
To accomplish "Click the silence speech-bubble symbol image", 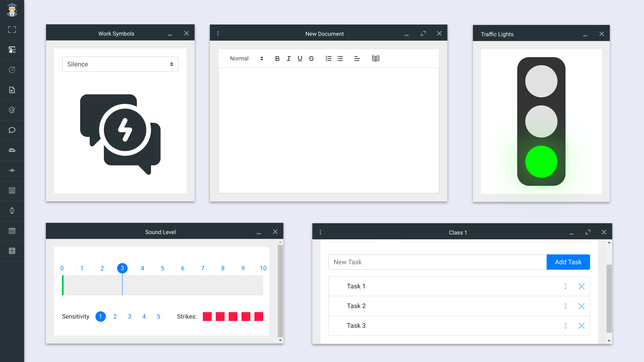I will [x=120, y=134].
